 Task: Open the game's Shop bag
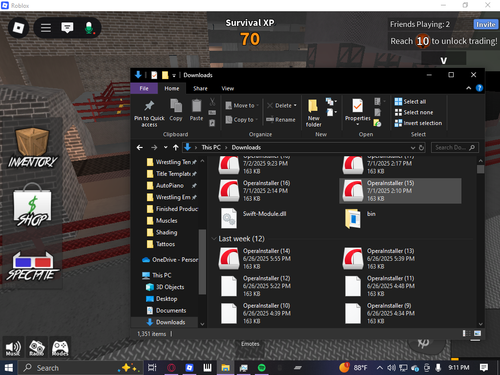tap(32, 204)
